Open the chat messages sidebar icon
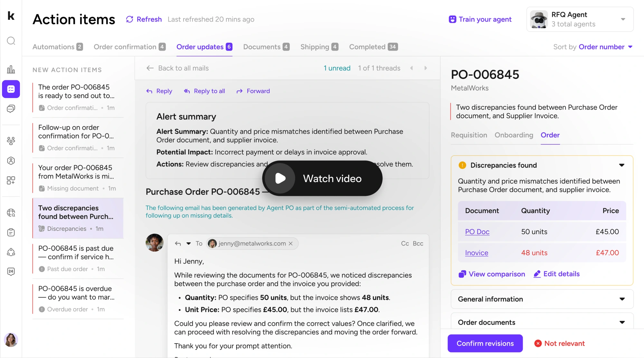The image size is (644, 358). (x=11, y=109)
